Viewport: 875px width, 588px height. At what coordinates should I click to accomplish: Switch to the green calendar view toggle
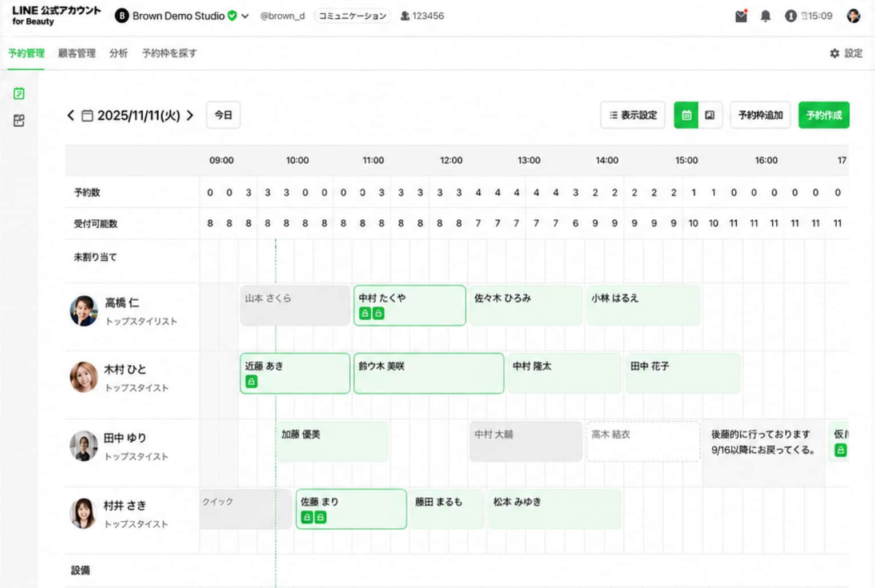pyautogui.click(x=686, y=115)
